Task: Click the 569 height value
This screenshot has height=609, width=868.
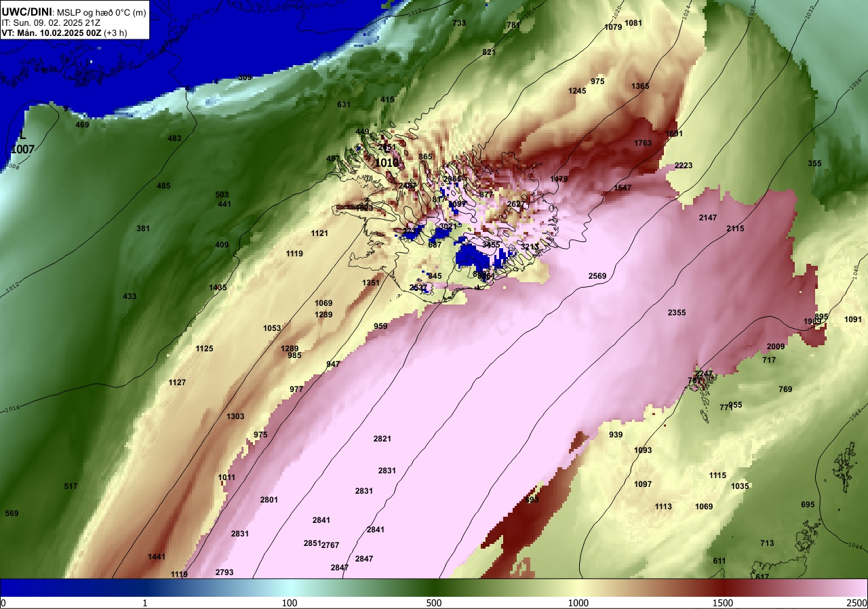Action: point(12,513)
